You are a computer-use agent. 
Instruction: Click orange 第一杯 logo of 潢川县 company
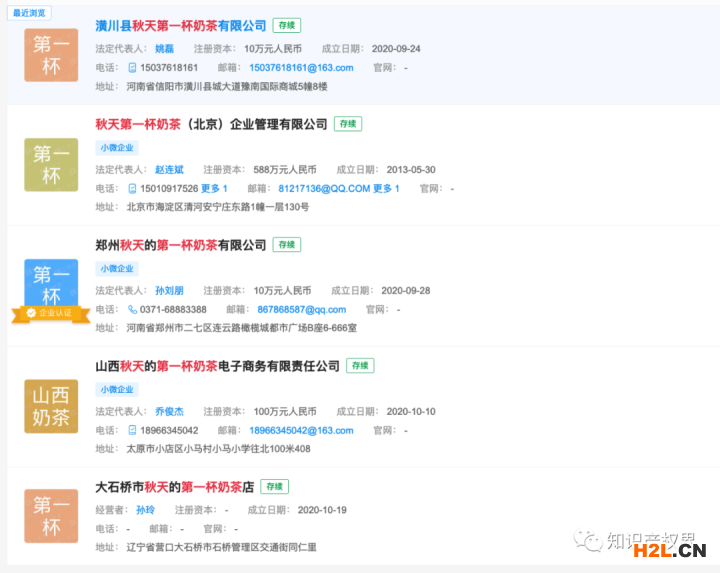tap(51, 55)
